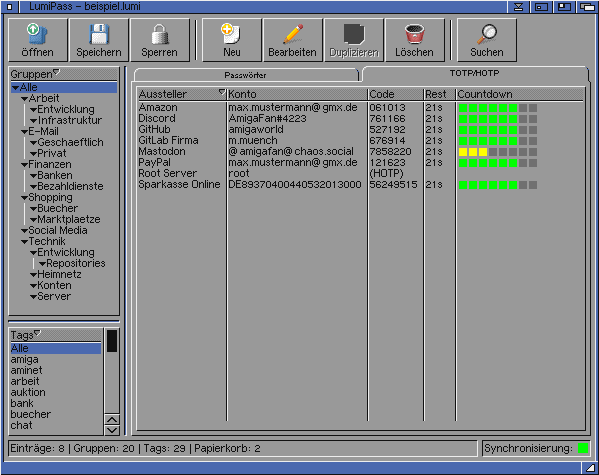
Task: Click the Sparkasse Online countdown bar
Action: click(498, 185)
